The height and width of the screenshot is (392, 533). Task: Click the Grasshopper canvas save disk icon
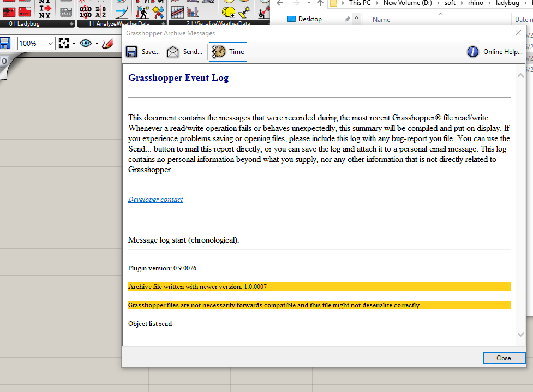(x=4, y=44)
